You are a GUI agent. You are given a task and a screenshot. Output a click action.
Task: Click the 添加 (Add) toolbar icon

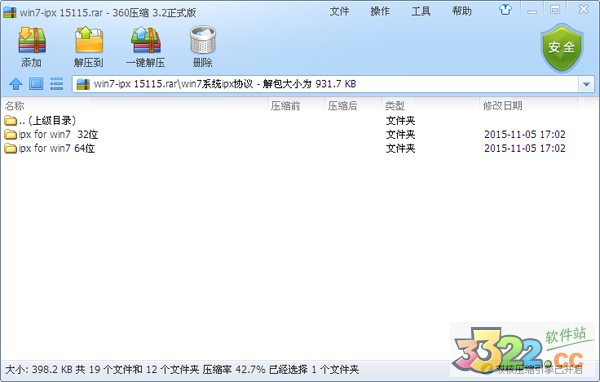pos(32,40)
